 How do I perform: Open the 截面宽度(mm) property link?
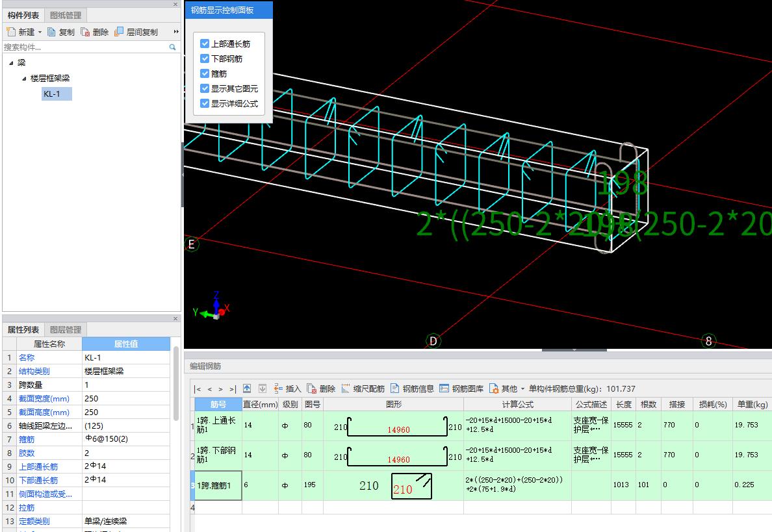44,399
